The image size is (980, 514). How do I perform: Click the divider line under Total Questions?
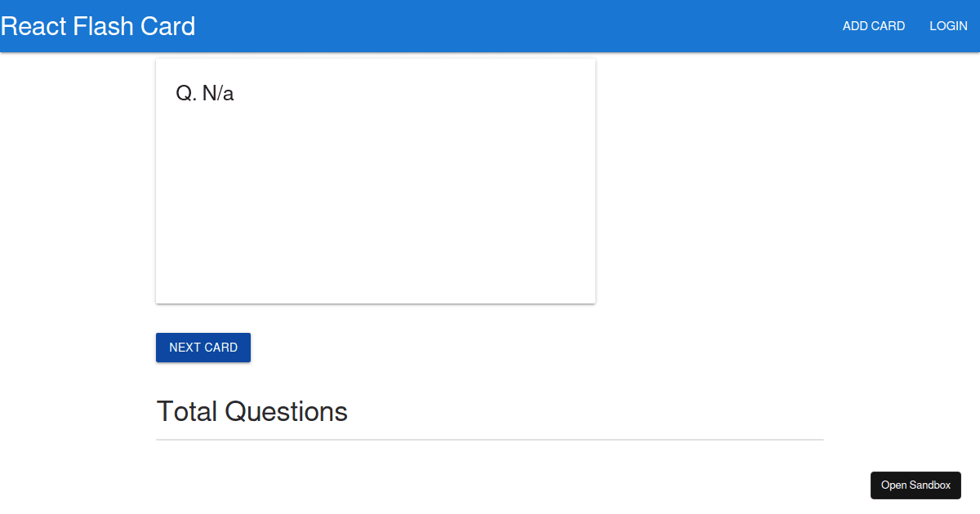(x=489, y=440)
